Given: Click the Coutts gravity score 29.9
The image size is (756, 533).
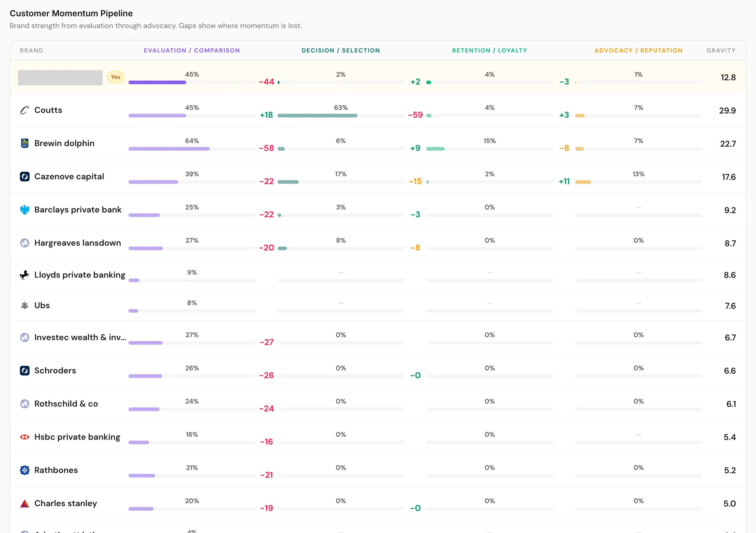Looking at the screenshot, I should [x=727, y=110].
